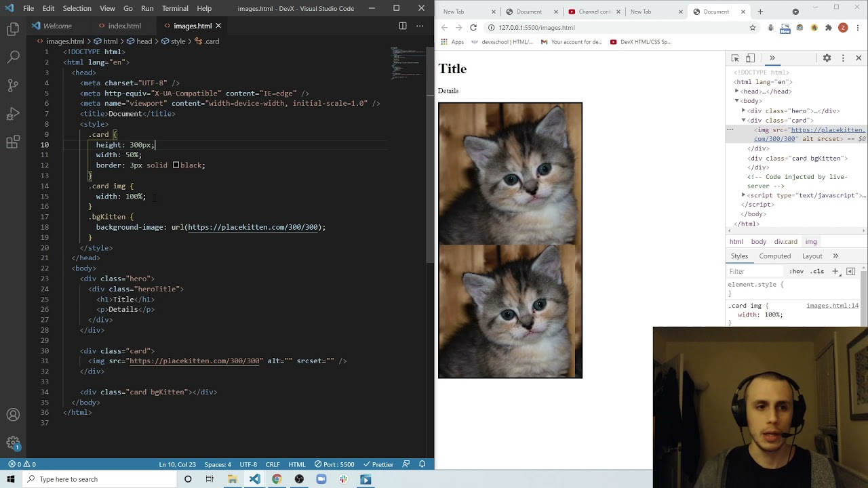Open the Windows Start menu

tap(11, 479)
